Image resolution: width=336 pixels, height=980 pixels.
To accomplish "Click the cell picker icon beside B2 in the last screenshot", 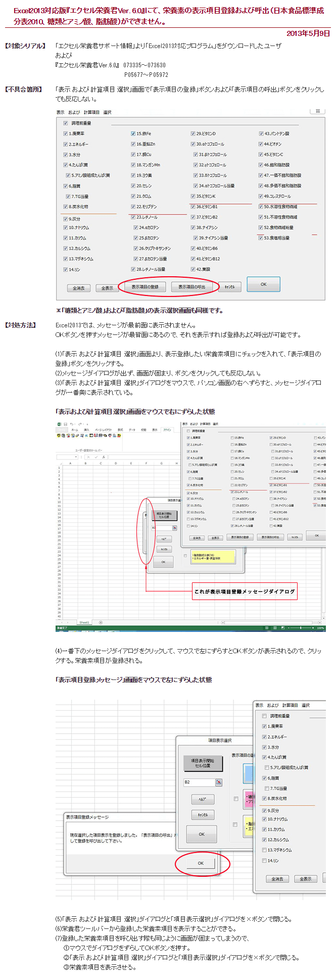I will [218, 782].
